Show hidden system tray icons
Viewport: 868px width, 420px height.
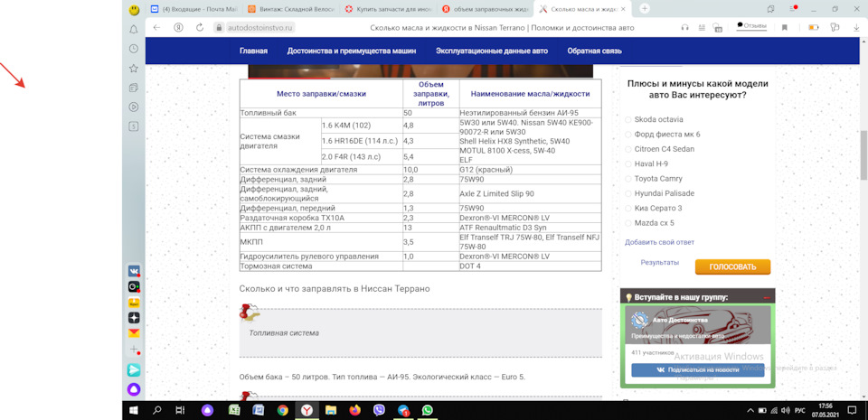point(750,411)
